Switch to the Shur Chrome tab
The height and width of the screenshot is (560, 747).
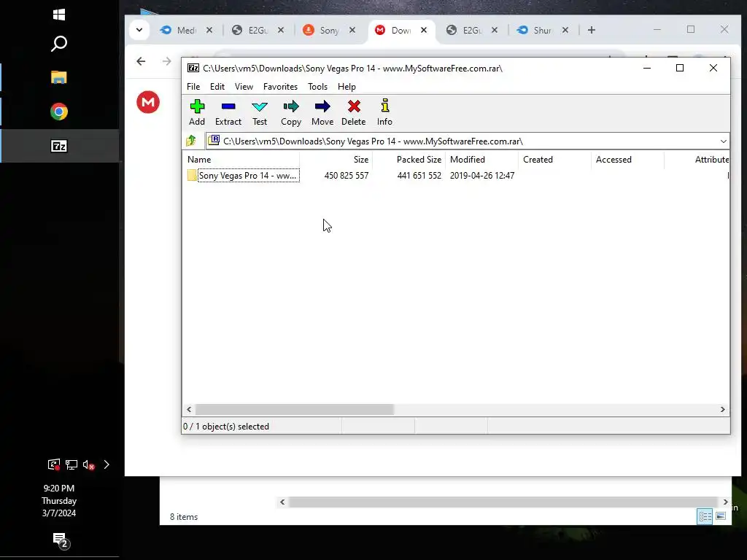click(542, 31)
